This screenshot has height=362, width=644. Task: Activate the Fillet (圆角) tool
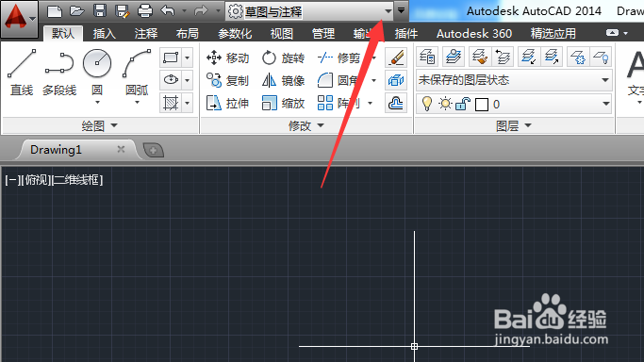(339, 80)
